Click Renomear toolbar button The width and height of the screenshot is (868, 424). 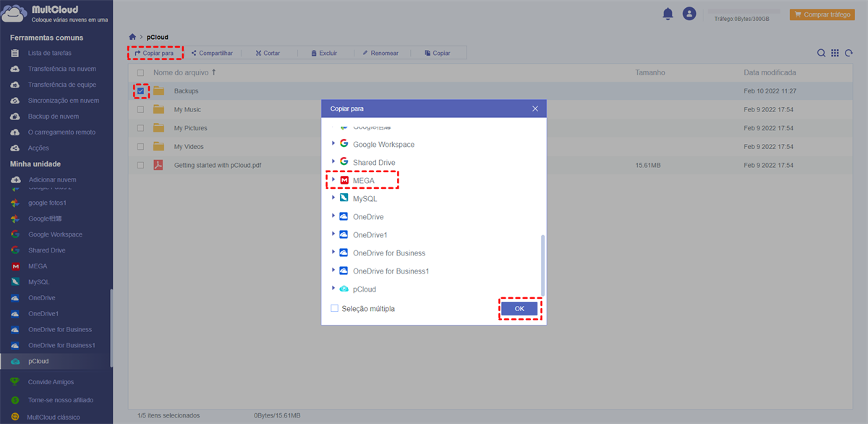point(380,53)
